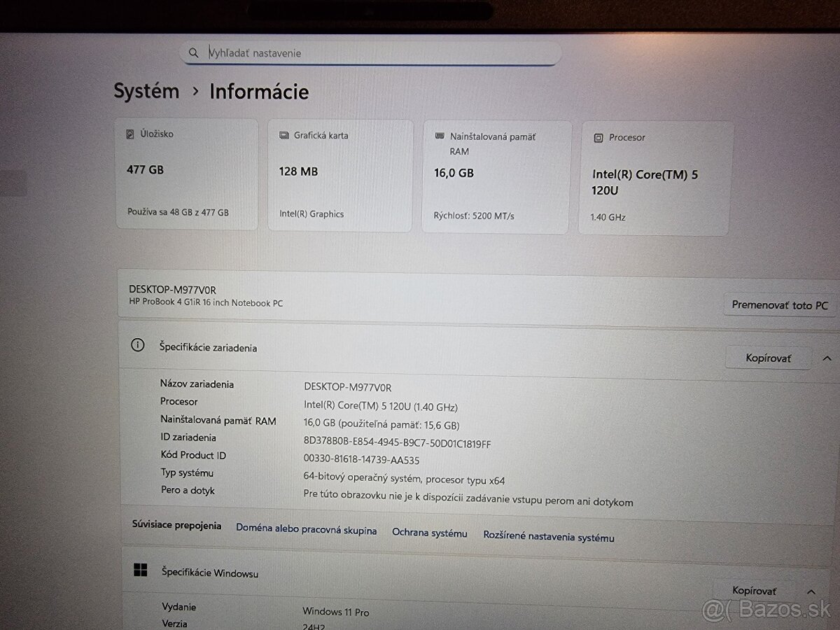The image size is (840, 630).
Task: Select the Grafická karta graphics card icon
Action: pos(283,134)
